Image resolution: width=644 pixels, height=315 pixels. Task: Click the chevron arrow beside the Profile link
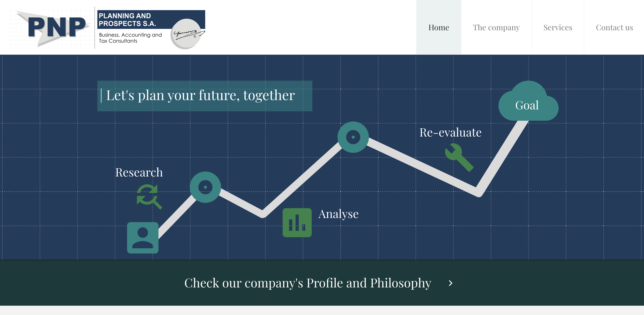tap(450, 283)
